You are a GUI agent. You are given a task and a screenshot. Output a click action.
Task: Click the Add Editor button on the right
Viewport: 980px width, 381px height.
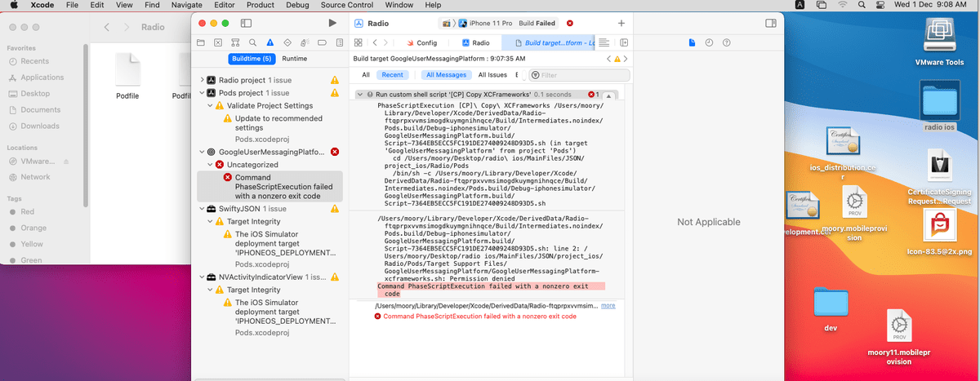621,24
